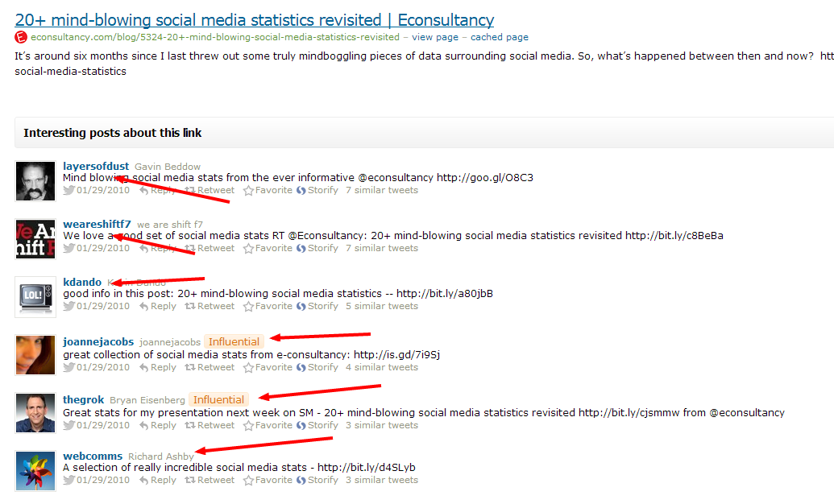Image resolution: width=834 pixels, height=504 pixels.
Task: Click Twitter bird date on thegrok tweet
Action: pyautogui.click(x=69, y=425)
